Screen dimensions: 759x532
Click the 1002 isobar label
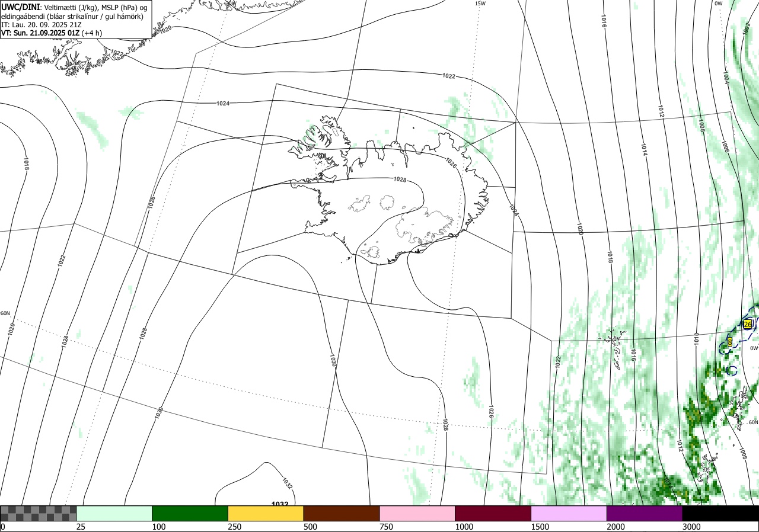pos(745,29)
